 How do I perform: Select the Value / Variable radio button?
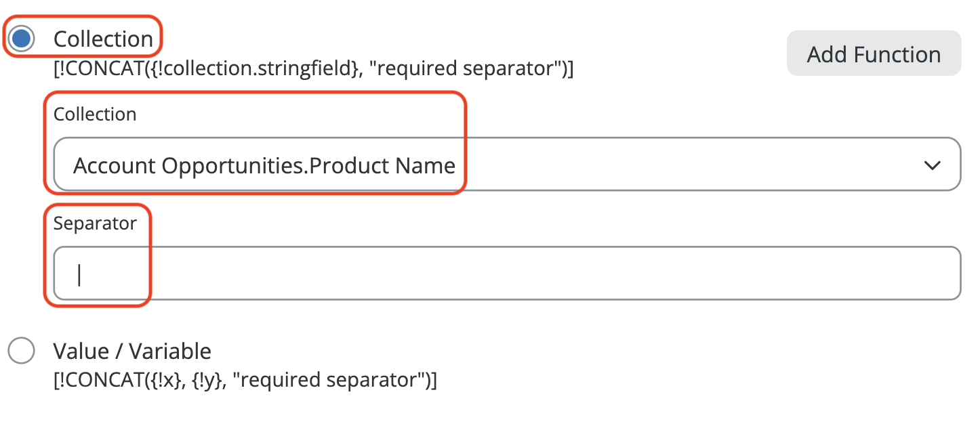click(x=22, y=351)
